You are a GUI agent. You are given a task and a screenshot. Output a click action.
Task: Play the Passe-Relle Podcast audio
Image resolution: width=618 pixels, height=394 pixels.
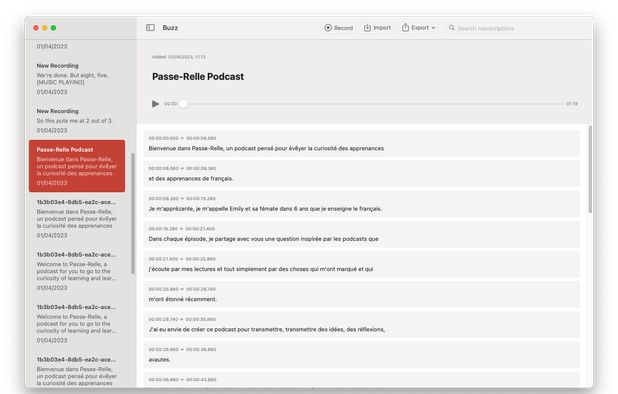point(155,104)
